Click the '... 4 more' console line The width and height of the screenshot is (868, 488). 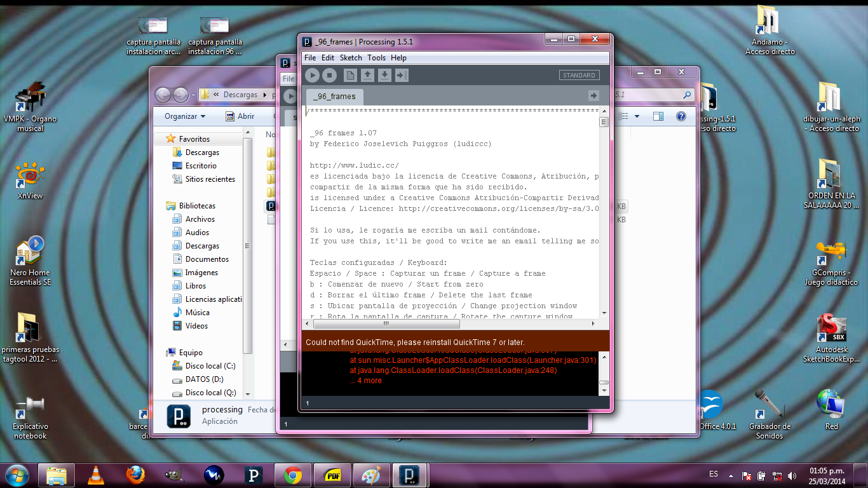[365, 381]
